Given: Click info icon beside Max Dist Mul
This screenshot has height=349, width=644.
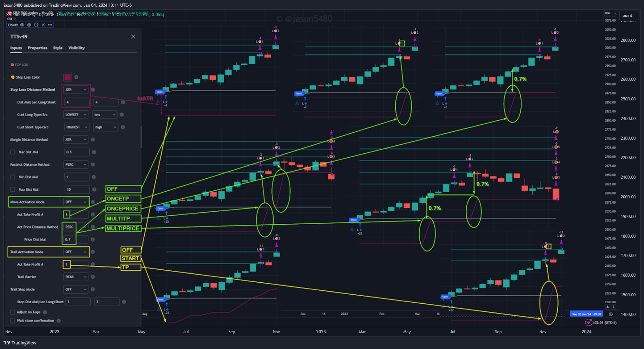Looking at the screenshot, I should click(94, 189).
